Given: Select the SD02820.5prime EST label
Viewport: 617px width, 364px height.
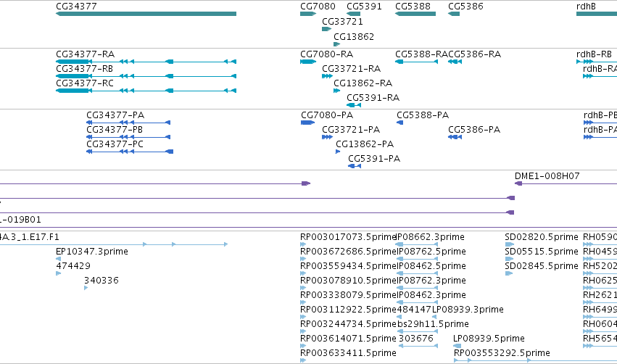Looking at the screenshot, I should click(x=542, y=237).
